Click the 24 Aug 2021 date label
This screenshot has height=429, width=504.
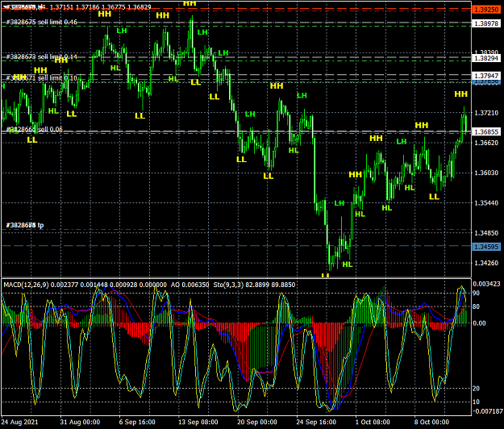click(19, 422)
